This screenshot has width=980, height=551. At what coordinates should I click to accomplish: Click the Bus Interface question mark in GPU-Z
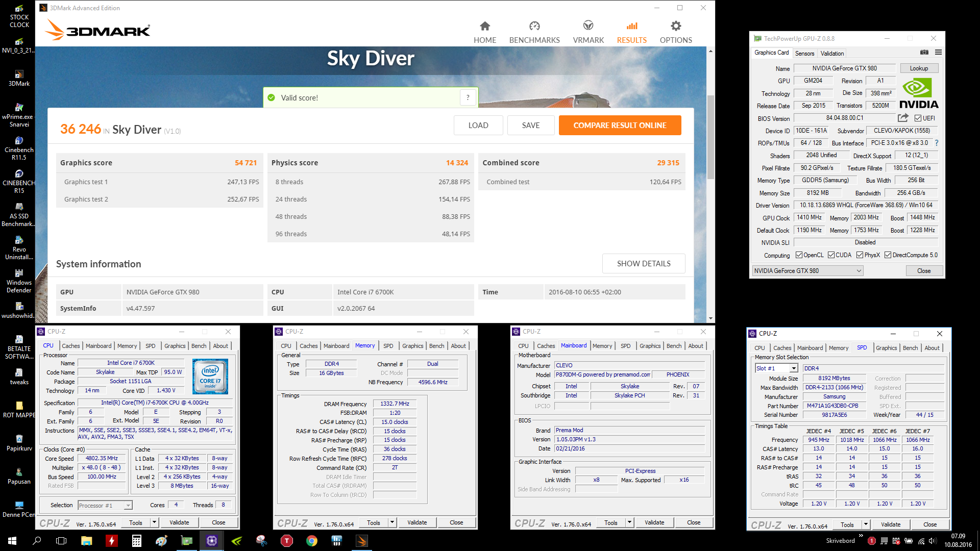coord(937,143)
